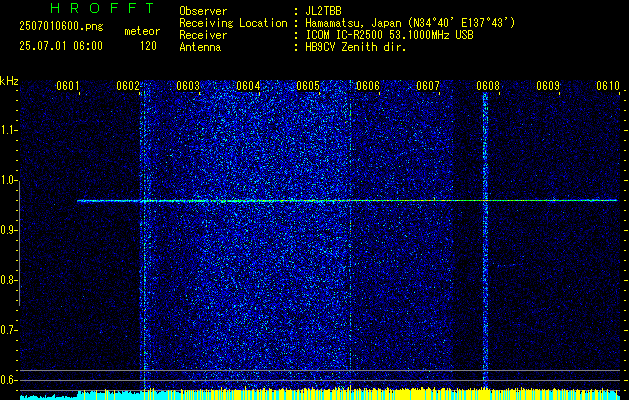Click the 0601 time marker
The width and height of the screenshot is (629, 400).
click(x=67, y=85)
